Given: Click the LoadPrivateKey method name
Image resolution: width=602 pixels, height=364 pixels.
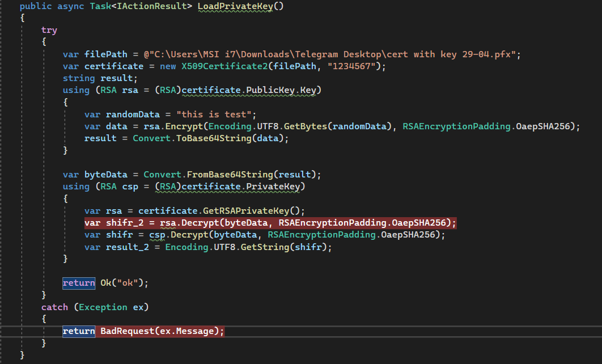Looking at the screenshot, I should [235, 6].
